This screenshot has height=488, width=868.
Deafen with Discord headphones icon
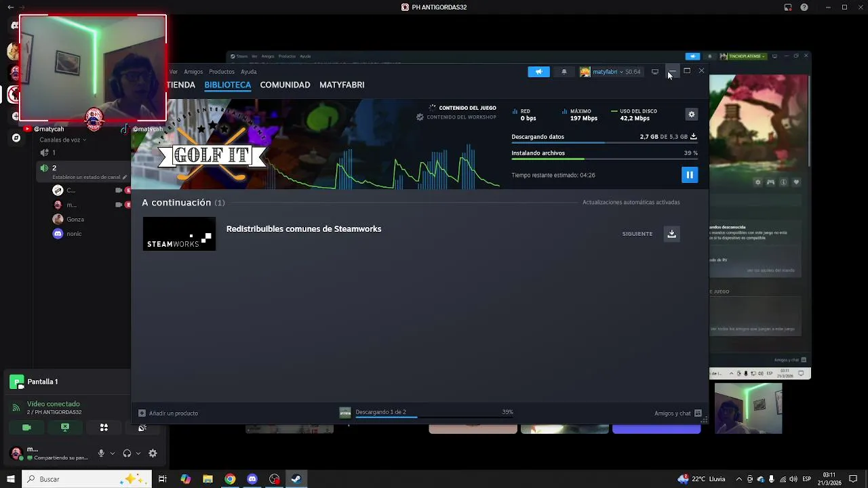[127, 453]
